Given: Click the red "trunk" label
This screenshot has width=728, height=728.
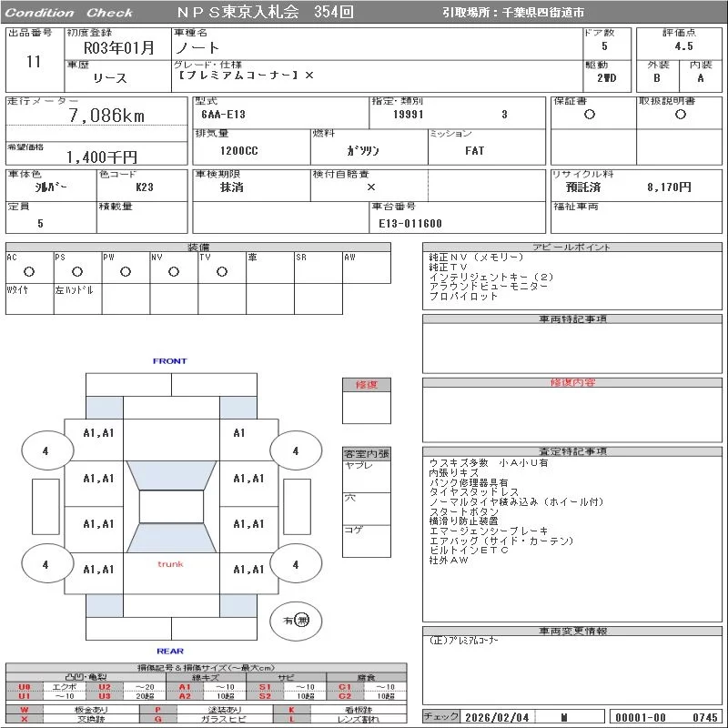Looking at the screenshot, I should pos(170,564).
